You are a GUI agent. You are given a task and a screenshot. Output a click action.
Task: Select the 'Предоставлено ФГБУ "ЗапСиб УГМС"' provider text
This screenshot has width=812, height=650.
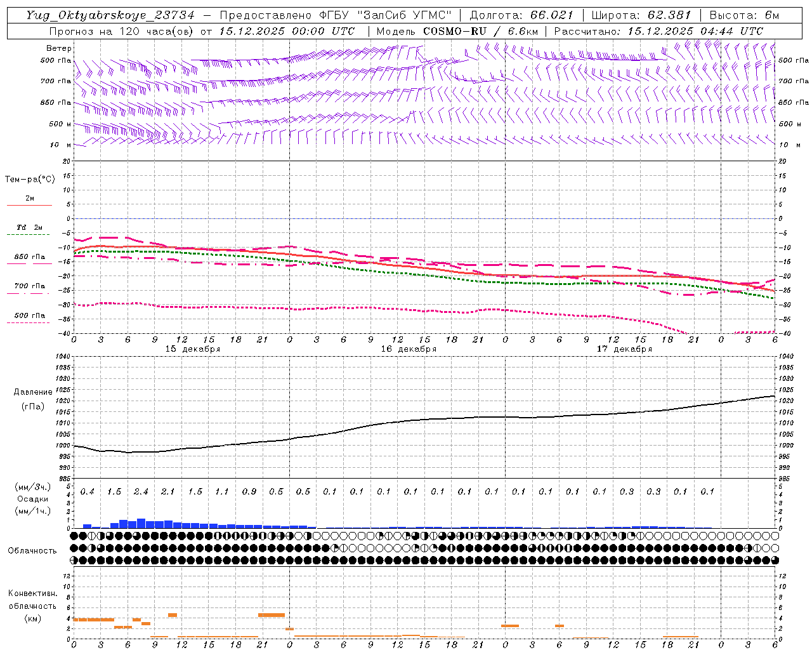point(337,15)
